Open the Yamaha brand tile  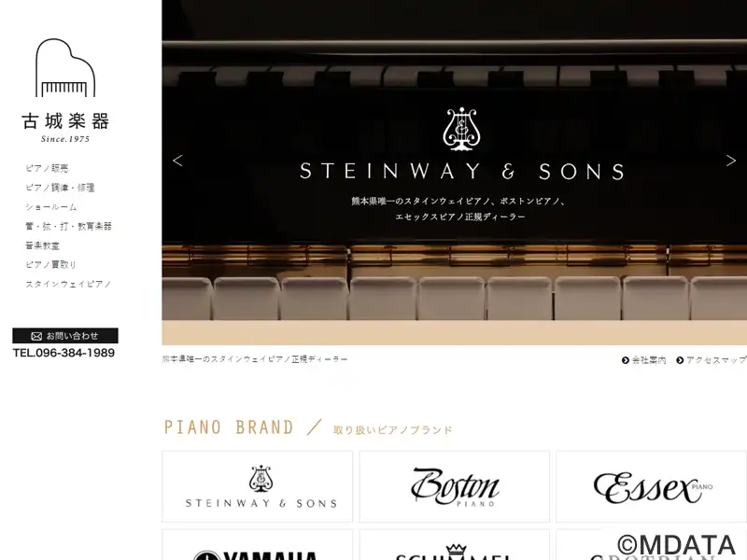click(x=258, y=545)
